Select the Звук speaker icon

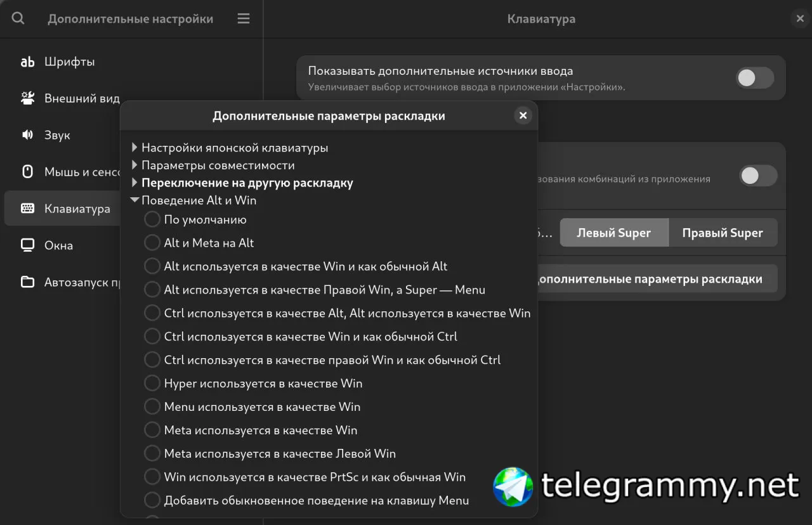point(27,135)
